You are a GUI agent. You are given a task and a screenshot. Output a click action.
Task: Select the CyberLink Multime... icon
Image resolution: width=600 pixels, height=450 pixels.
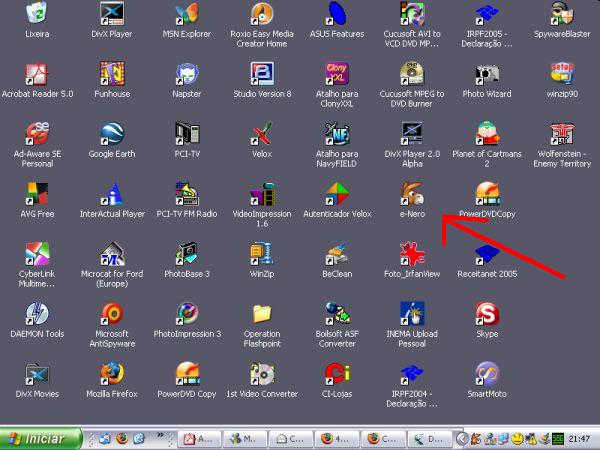pyautogui.click(x=37, y=253)
